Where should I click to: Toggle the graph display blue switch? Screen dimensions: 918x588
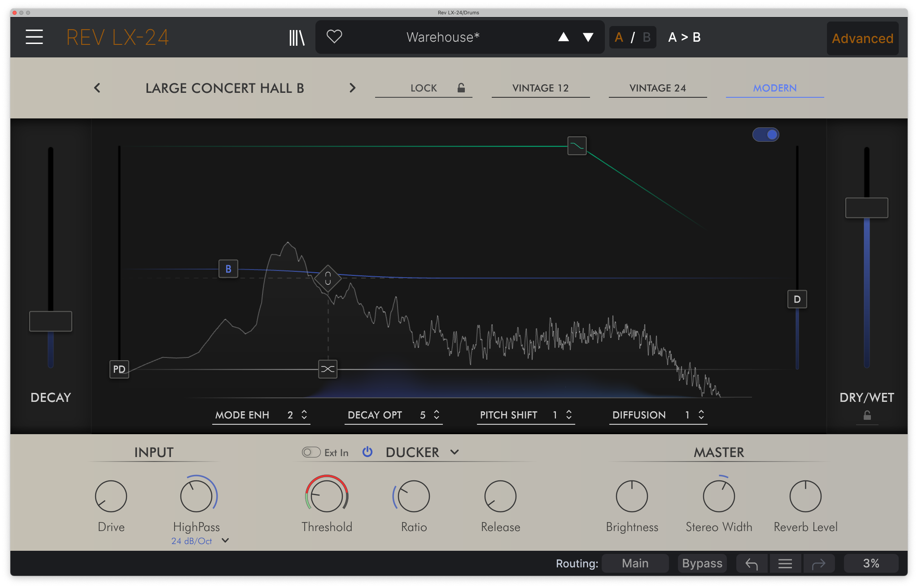(766, 135)
